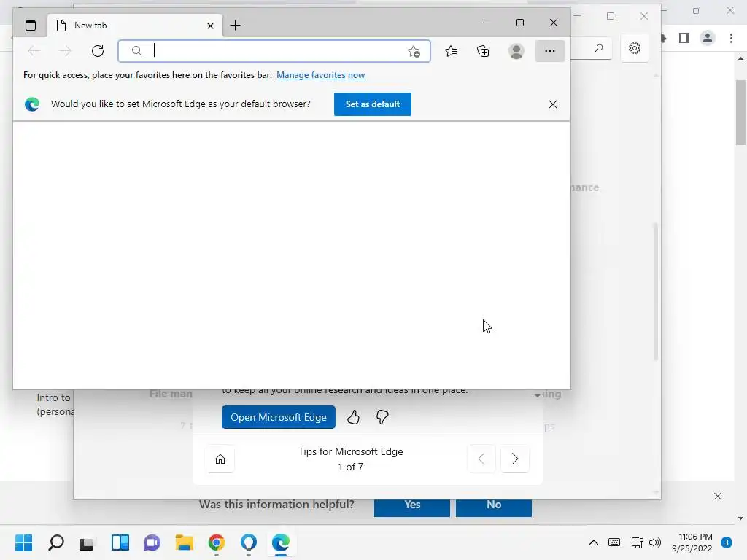Screen dimensions: 747x560
Task: Switch to Chrome on taskbar
Action: pos(216,542)
